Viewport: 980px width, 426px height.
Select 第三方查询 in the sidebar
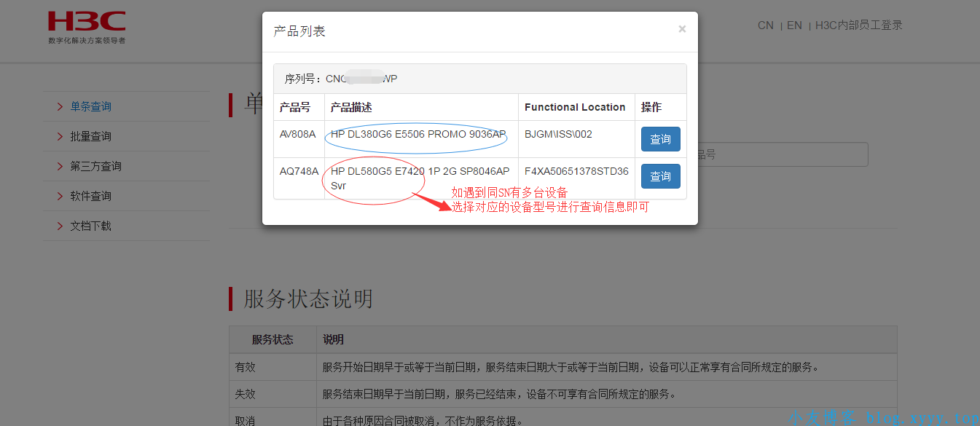[95, 167]
